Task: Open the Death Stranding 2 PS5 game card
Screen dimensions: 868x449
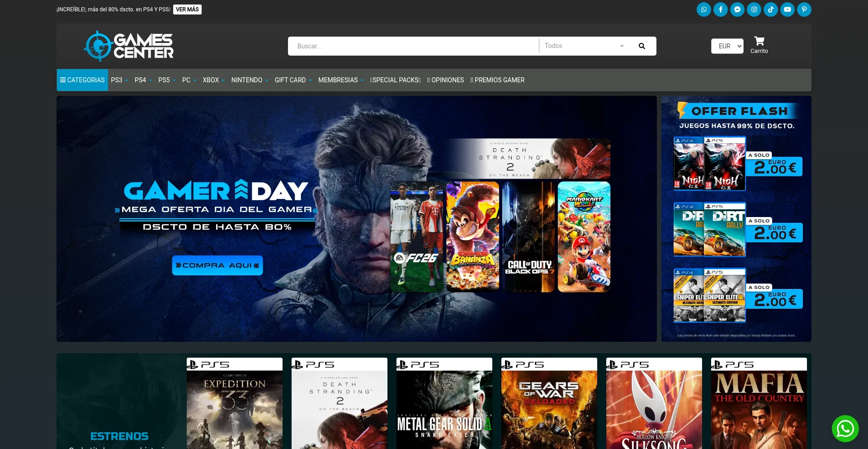Action: tap(340, 403)
